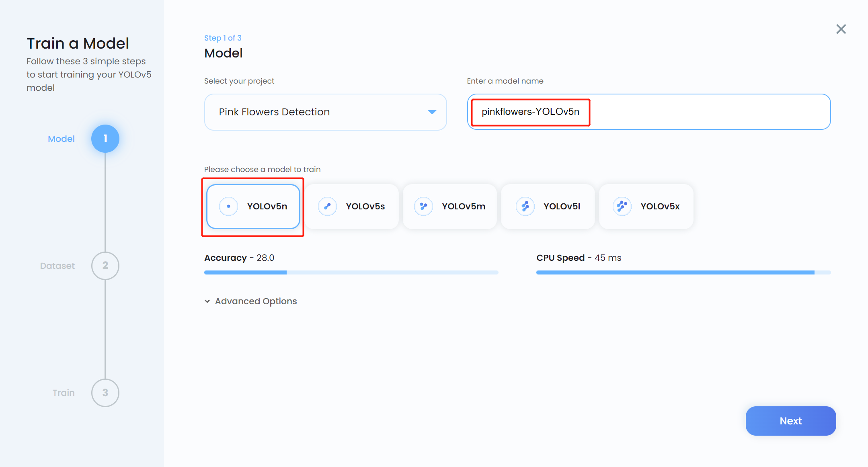Click the Dataset step label
This screenshot has width=868, height=467.
[x=57, y=266]
